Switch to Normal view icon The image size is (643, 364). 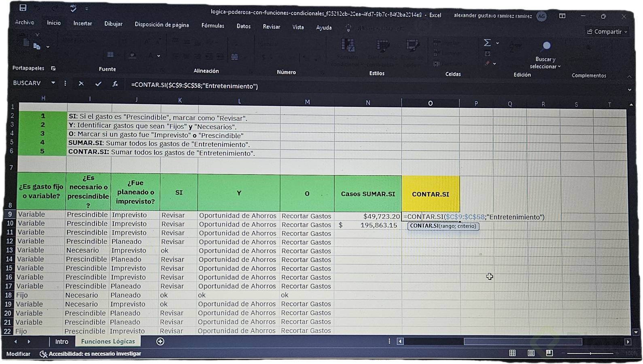coord(512,353)
